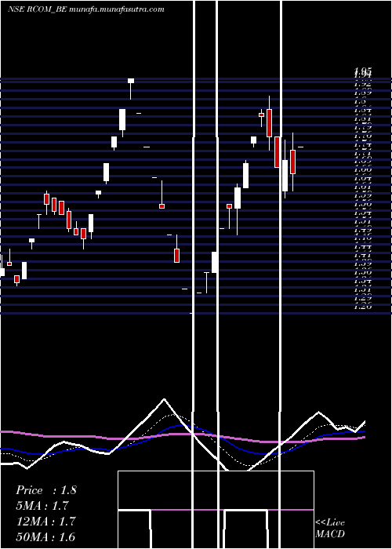
Task: Select the highest white candle near 1.94
Action: click(131, 81)
